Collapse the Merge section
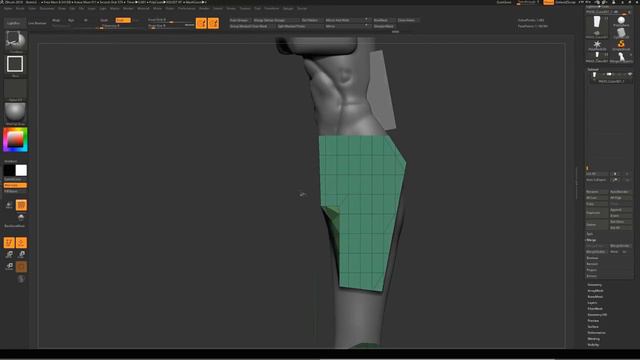This screenshot has height=360, width=640. click(x=591, y=240)
